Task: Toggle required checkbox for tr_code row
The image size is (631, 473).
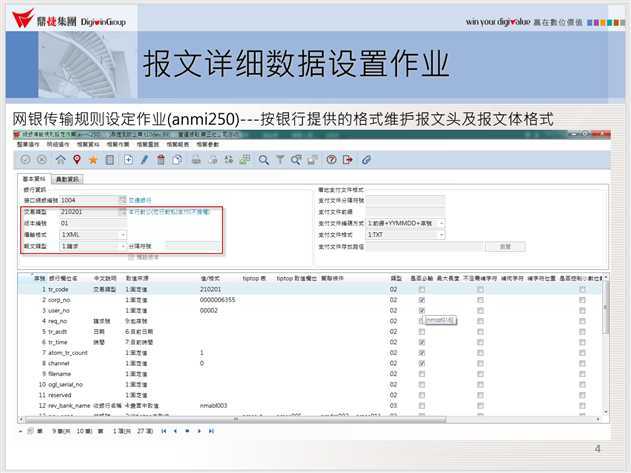Action: [x=422, y=289]
